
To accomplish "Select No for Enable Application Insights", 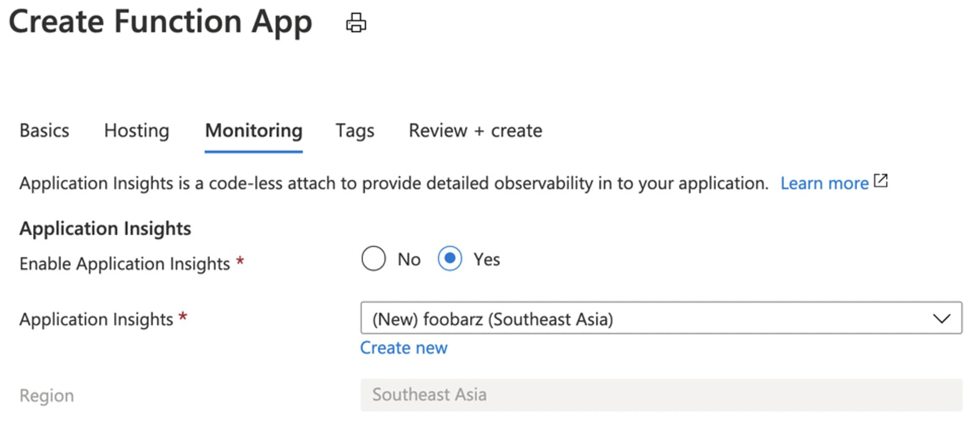I will (x=374, y=258).
